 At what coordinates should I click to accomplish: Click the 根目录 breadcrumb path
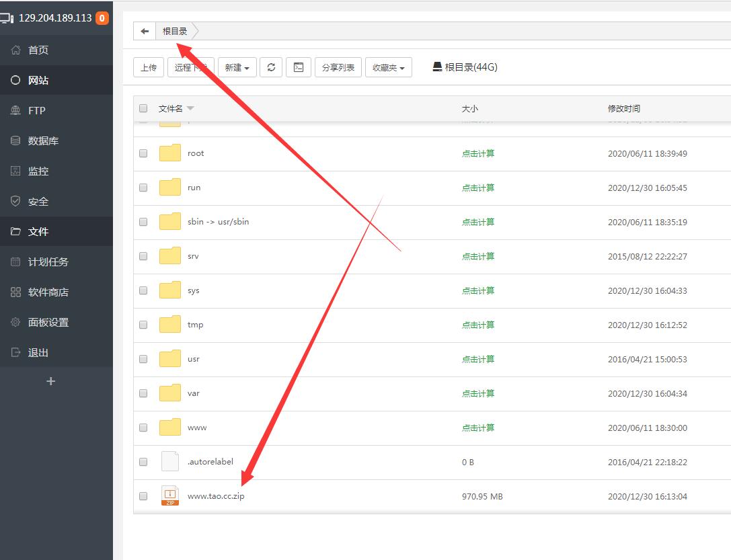click(175, 31)
